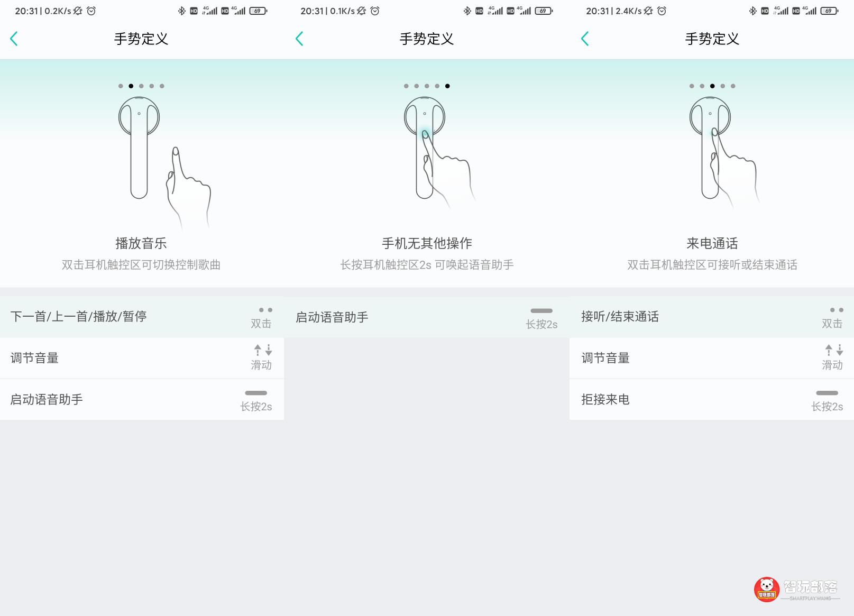The image size is (854, 616).
Task: Select the second carousel dot on 播放音乐 page
Action: pos(130,86)
